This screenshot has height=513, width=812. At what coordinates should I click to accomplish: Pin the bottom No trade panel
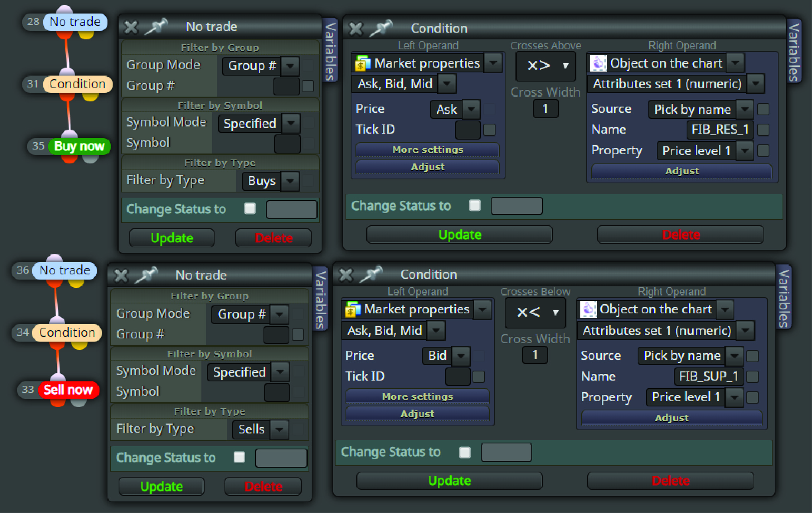click(146, 275)
